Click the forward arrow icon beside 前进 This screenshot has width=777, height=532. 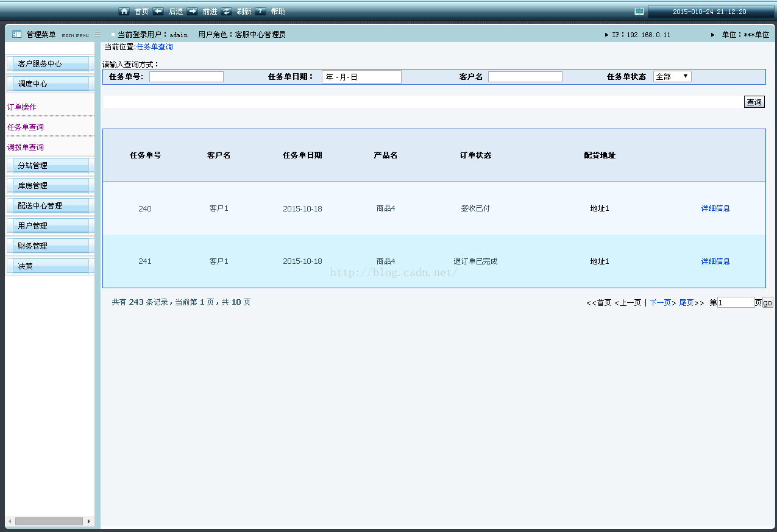click(x=193, y=11)
